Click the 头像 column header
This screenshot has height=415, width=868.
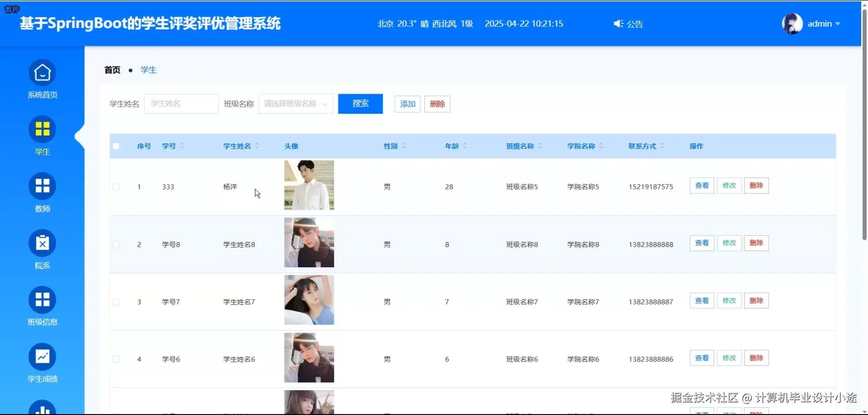tap(291, 146)
